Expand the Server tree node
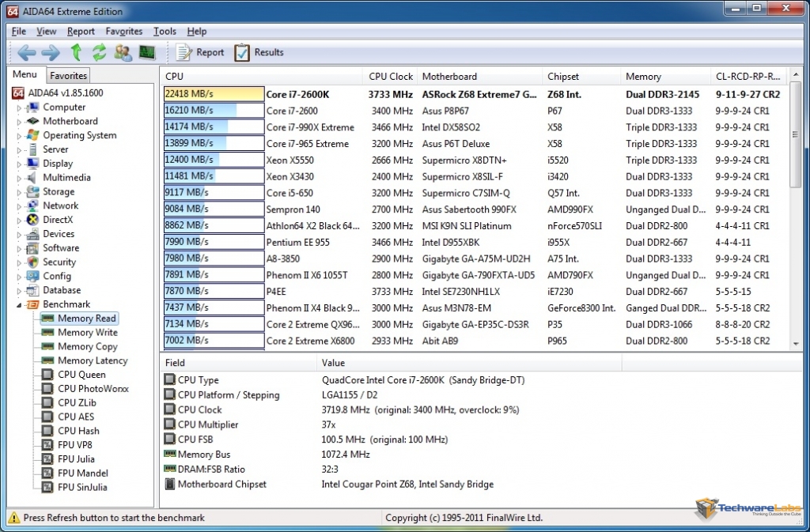This screenshot has width=810, height=532. click(x=19, y=149)
